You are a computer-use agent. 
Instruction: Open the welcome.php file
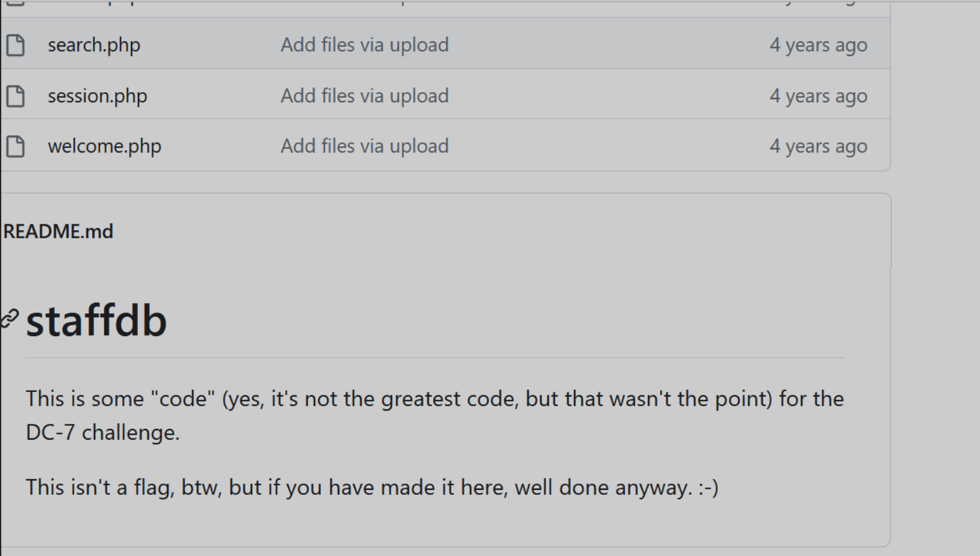click(x=104, y=146)
